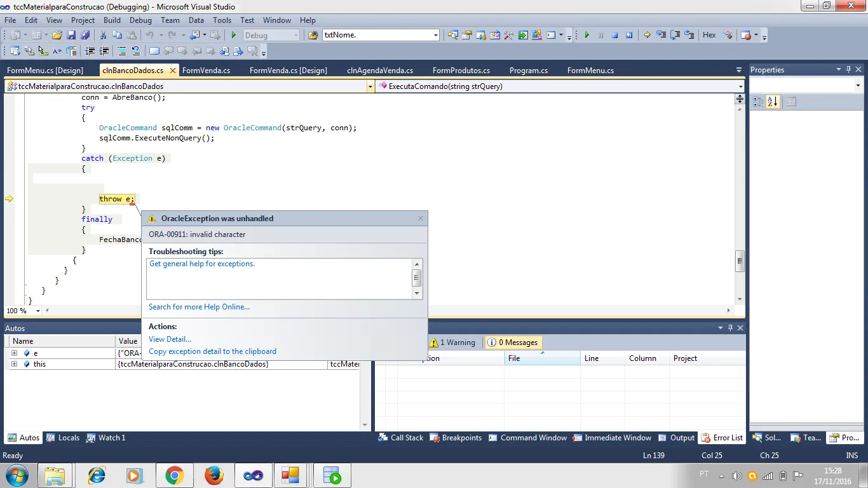Close the OracleException popup
Viewport: 868px width, 488px height.
[420, 218]
